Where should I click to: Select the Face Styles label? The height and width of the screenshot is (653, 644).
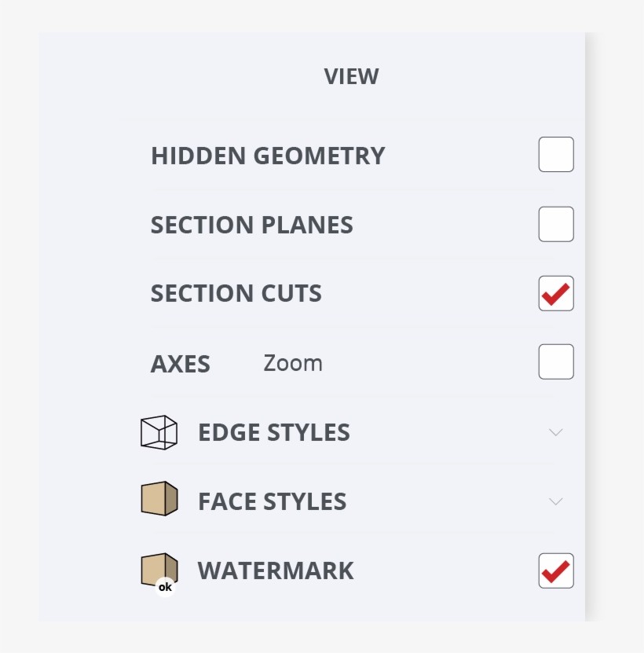273,501
